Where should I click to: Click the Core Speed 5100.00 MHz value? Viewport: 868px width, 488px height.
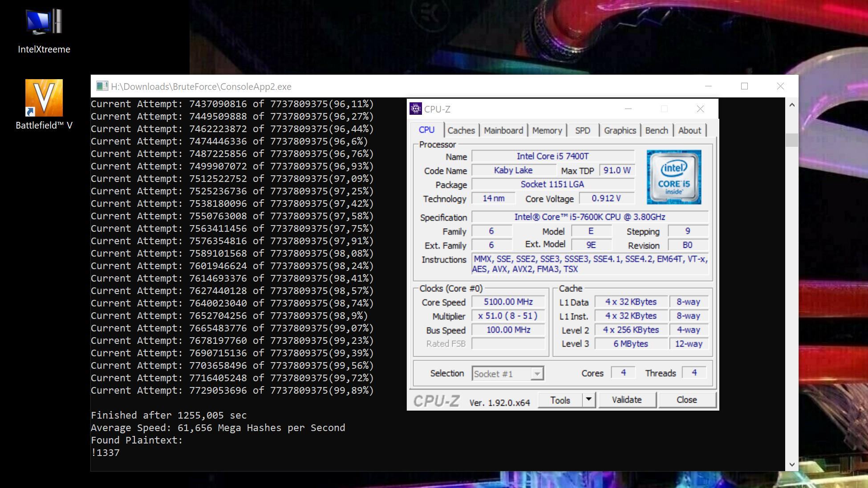(508, 302)
